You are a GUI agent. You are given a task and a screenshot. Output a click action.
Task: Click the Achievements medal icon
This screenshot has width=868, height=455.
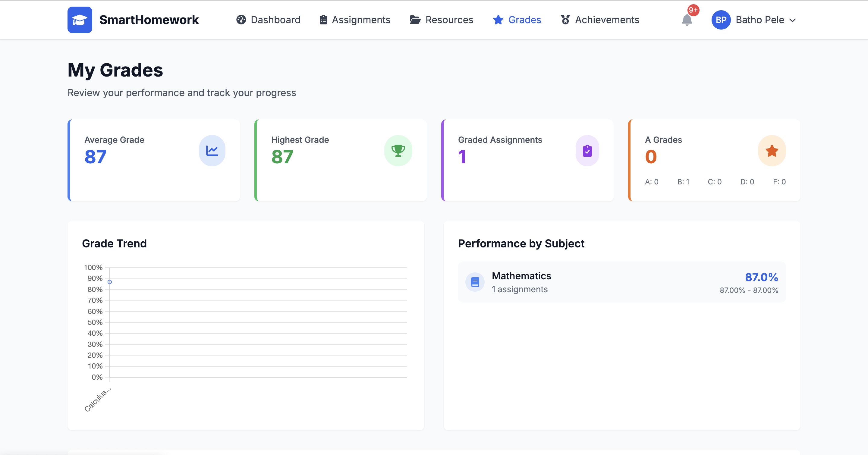point(565,20)
